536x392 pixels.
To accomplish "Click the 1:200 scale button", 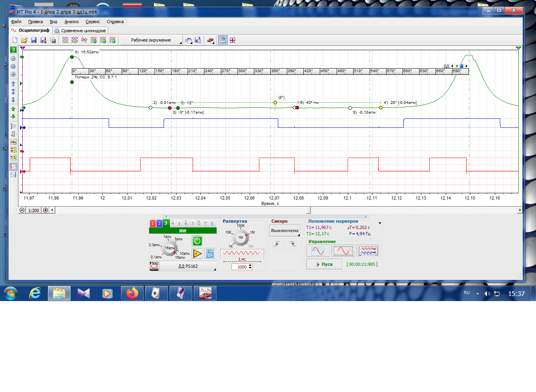I will point(34,210).
